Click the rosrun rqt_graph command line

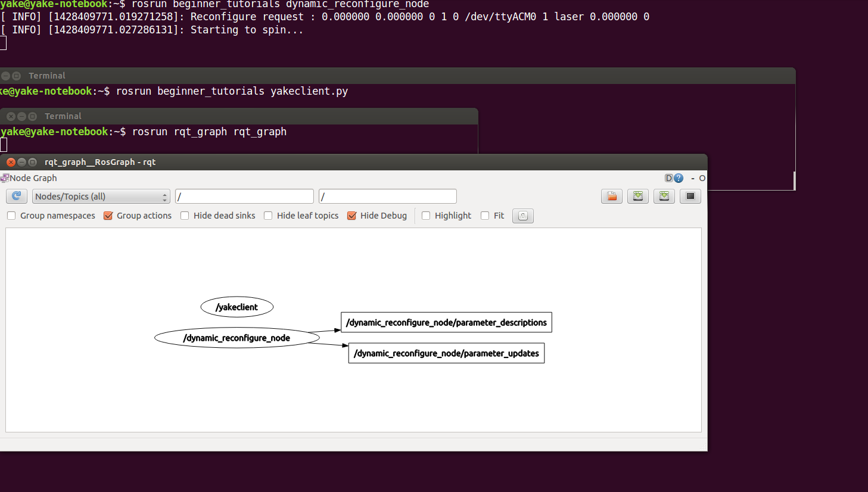coord(209,132)
